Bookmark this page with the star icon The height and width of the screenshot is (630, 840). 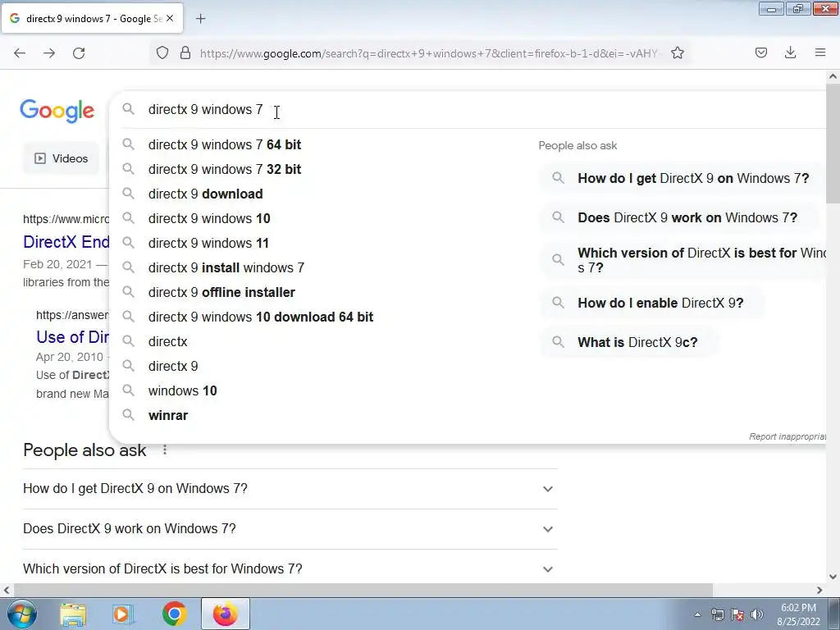click(678, 53)
